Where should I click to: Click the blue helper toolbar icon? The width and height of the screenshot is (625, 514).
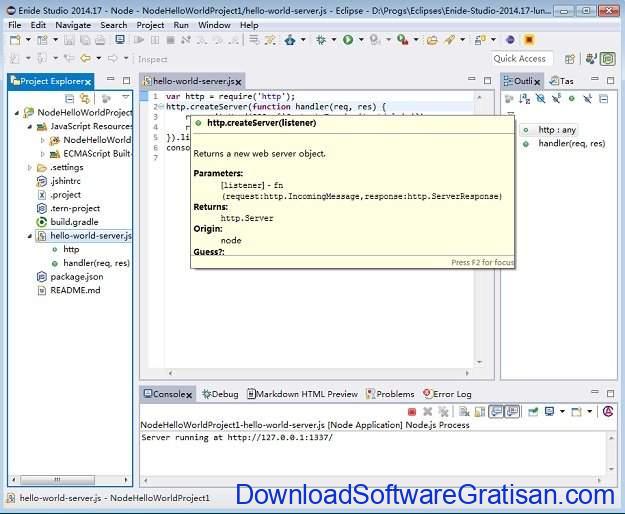tap(290, 40)
